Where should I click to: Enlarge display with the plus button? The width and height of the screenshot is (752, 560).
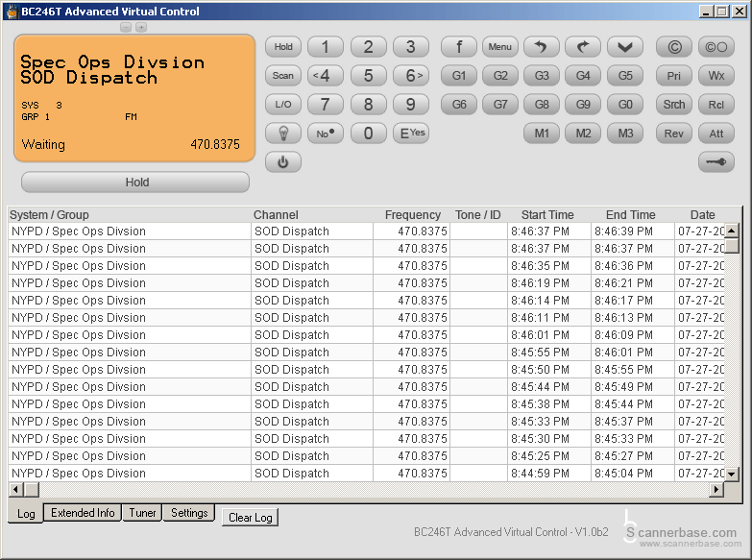point(141,28)
